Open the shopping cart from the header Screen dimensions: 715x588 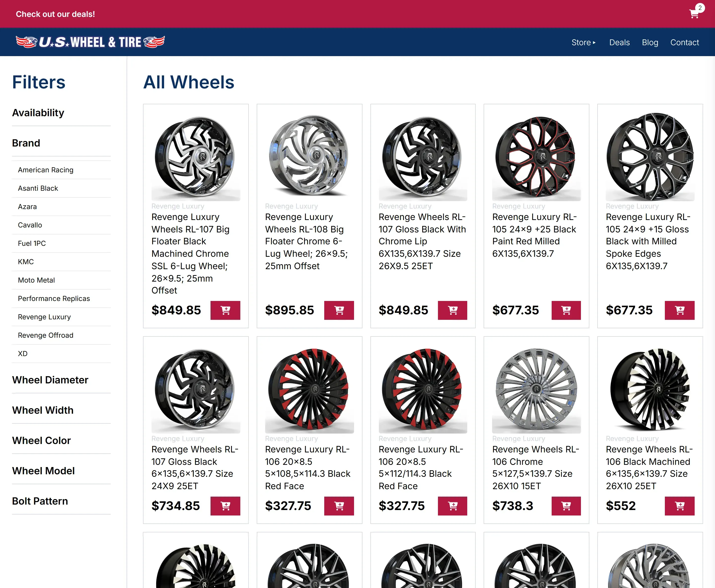[694, 14]
